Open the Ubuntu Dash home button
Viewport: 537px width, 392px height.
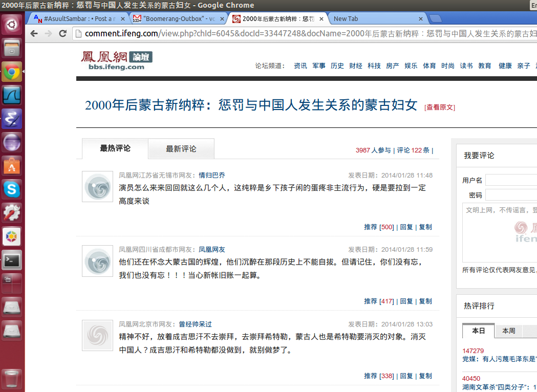[x=12, y=25]
